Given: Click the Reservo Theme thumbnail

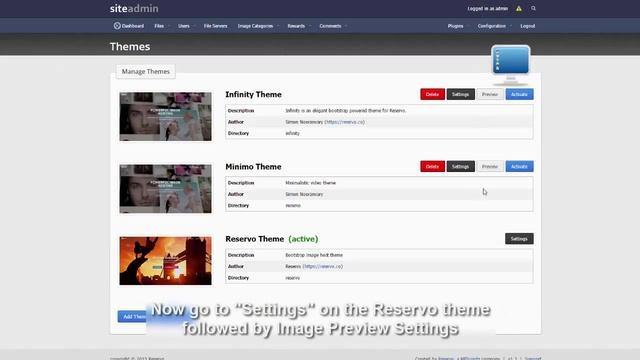Looking at the screenshot, I should tap(165, 261).
